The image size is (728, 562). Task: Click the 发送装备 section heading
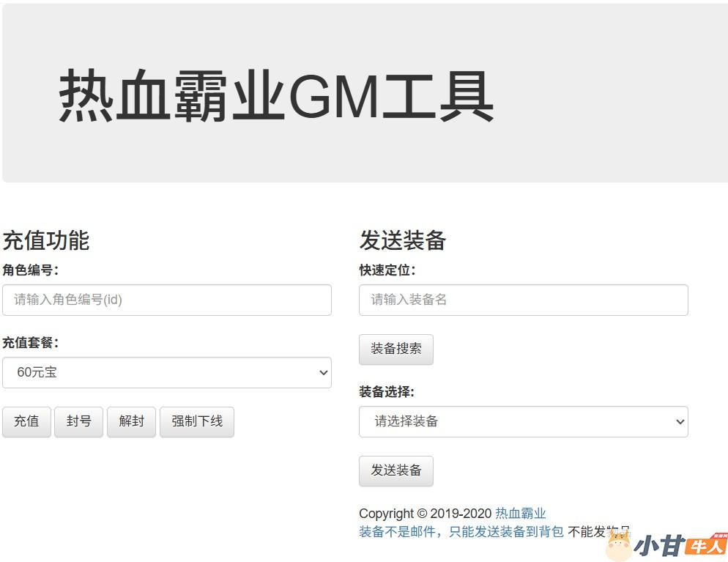tap(403, 240)
